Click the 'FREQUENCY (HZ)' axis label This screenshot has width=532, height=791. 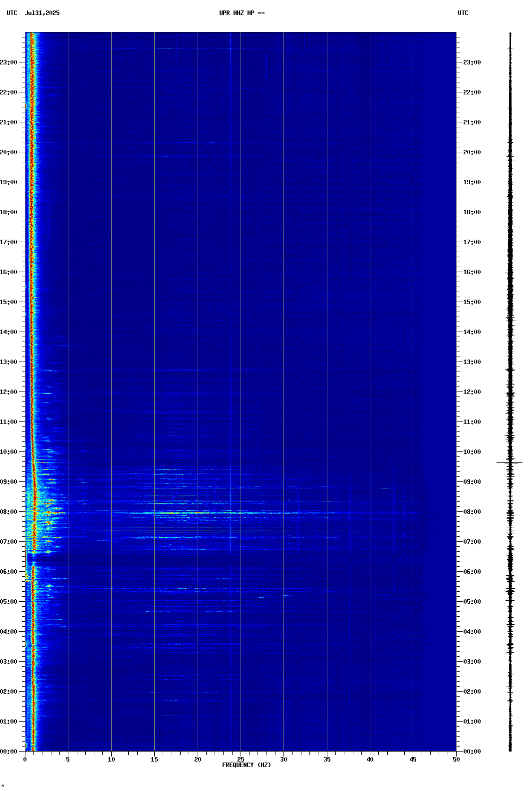(x=247, y=765)
